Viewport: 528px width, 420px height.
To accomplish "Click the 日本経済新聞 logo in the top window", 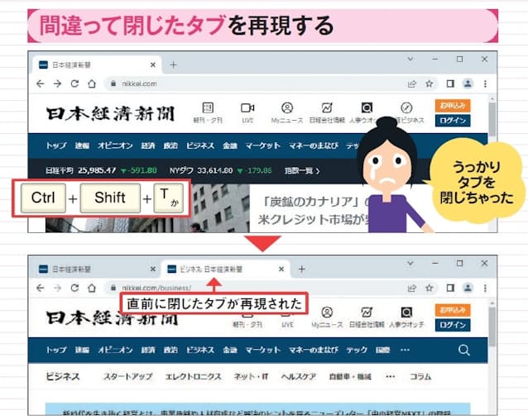I will 110,113.
